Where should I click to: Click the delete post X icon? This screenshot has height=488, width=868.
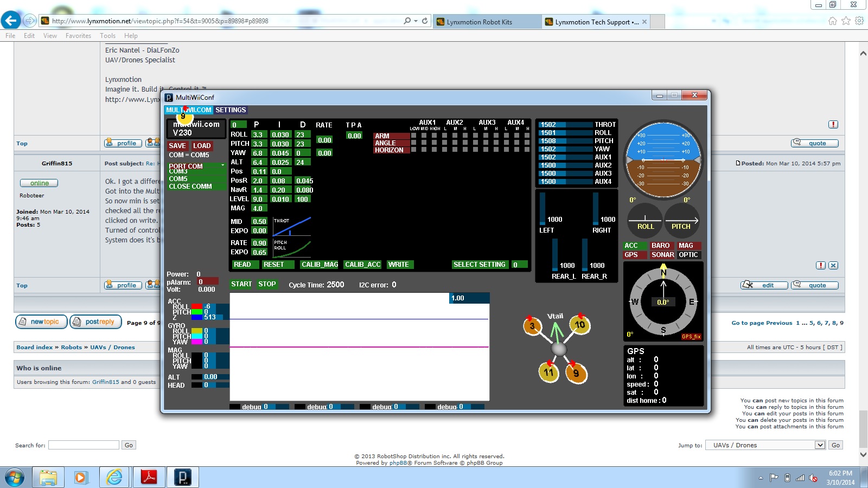click(x=833, y=265)
